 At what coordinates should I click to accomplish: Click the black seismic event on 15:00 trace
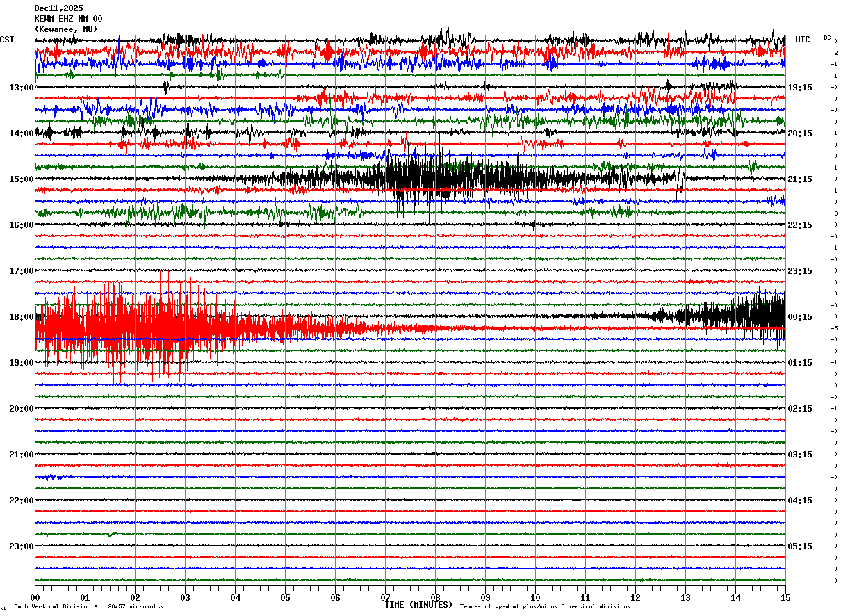click(x=445, y=177)
